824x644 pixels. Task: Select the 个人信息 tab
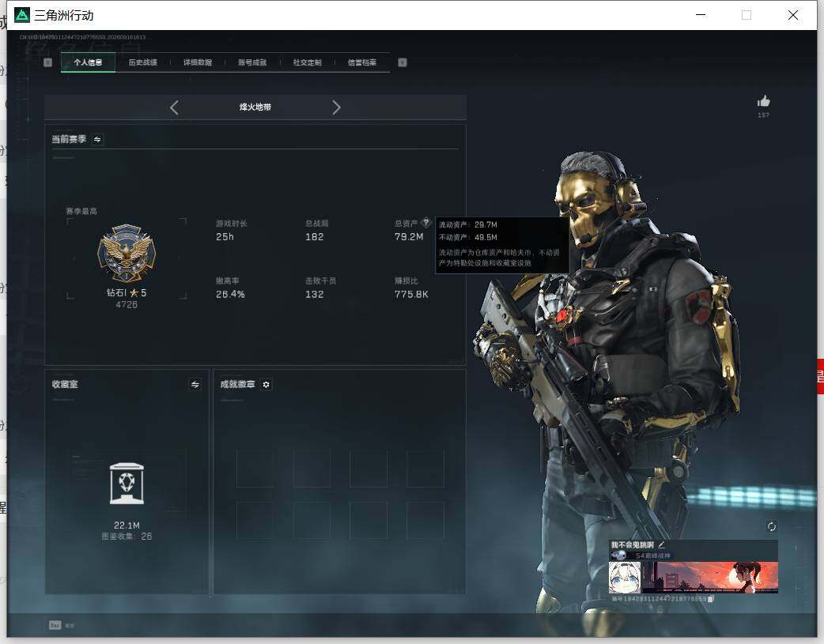click(x=88, y=62)
